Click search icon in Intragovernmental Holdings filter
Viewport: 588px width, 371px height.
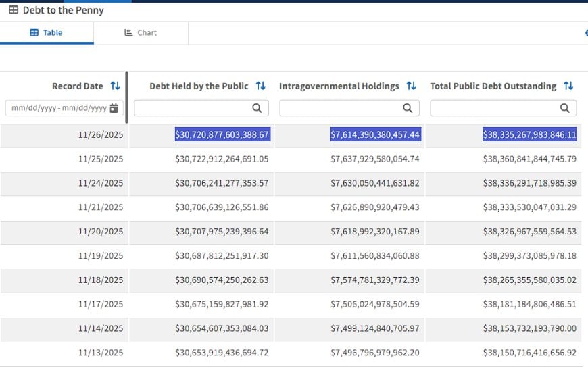[408, 108]
